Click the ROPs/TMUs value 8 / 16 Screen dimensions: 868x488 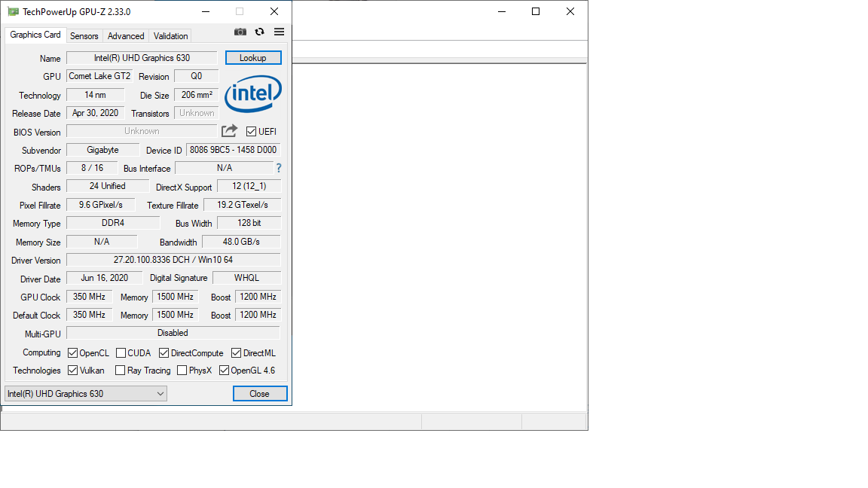coord(92,168)
